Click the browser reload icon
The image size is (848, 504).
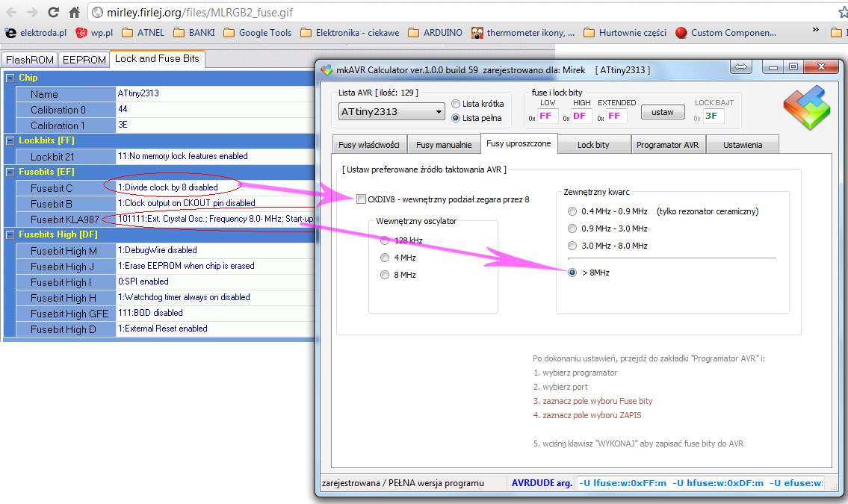coord(53,12)
